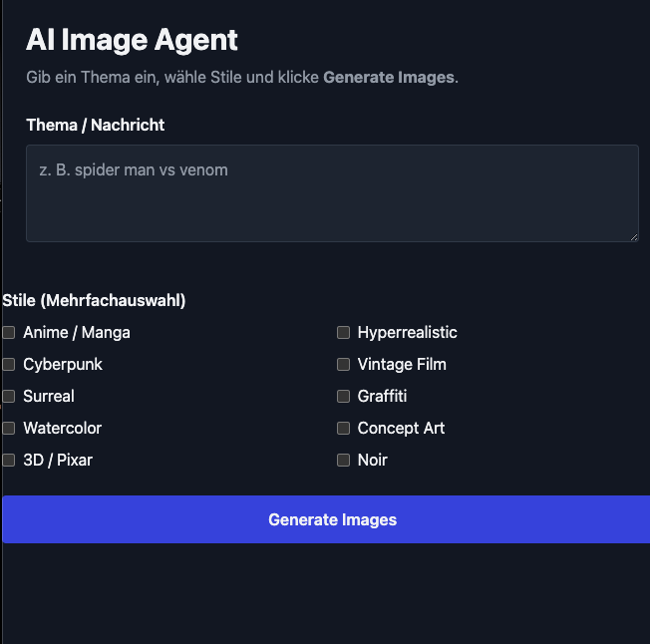
Task: Select the 3D / Pixar checkbox
Action: click(9, 460)
